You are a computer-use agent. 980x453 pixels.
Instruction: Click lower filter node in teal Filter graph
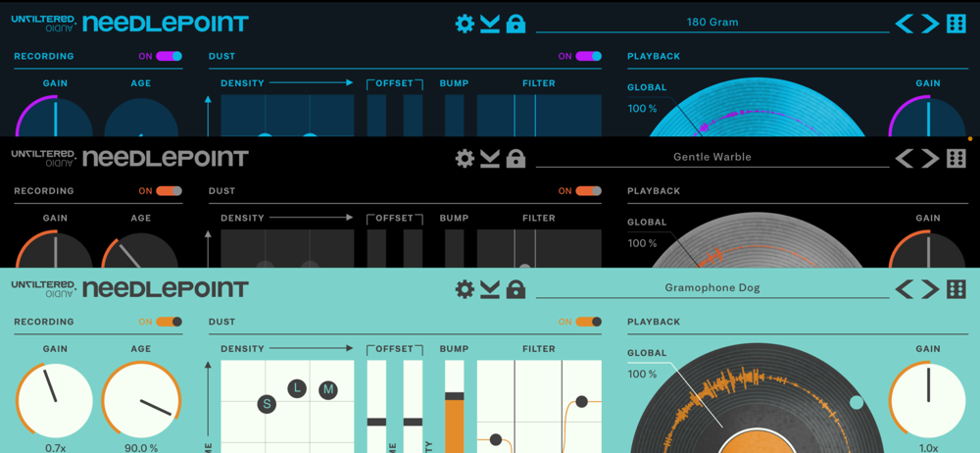[496, 440]
